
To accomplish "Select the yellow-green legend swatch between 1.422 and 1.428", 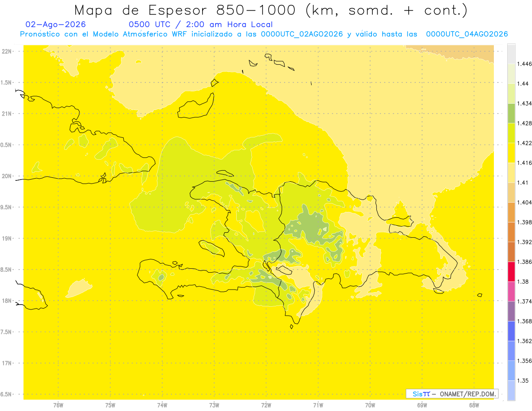I will click(511, 133).
